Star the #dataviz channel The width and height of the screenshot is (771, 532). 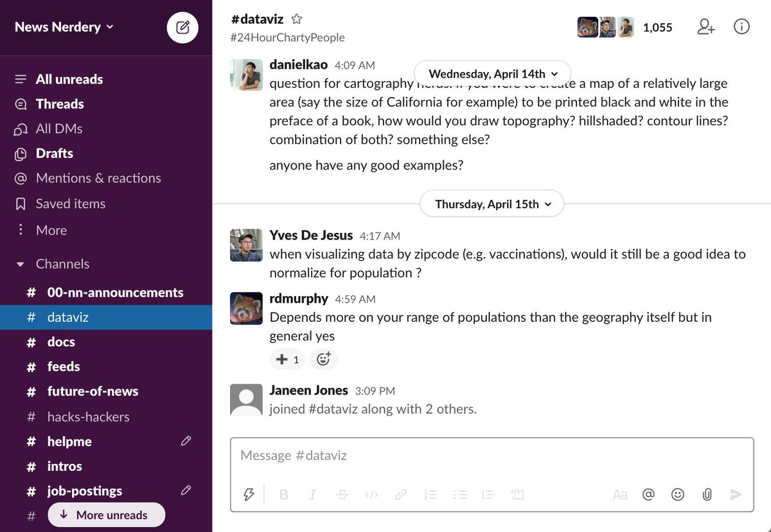click(x=296, y=19)
